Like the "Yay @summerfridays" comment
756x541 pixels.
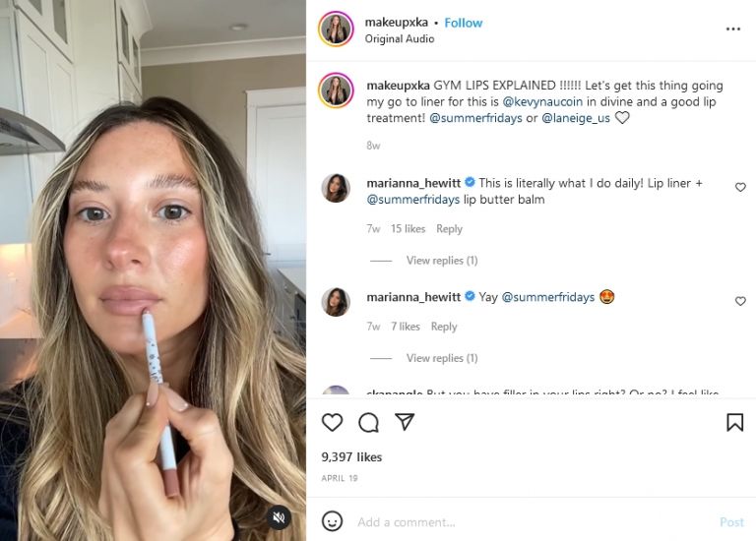[740, 302]
